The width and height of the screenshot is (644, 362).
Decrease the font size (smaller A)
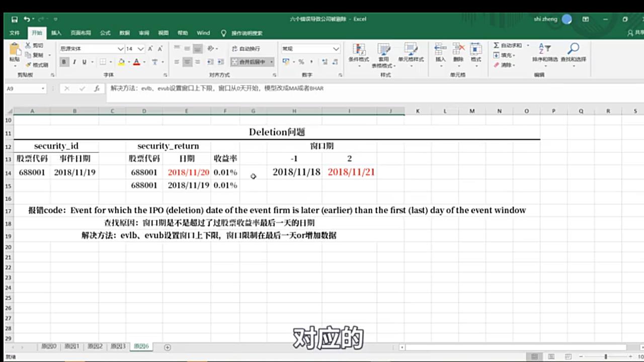160,49
